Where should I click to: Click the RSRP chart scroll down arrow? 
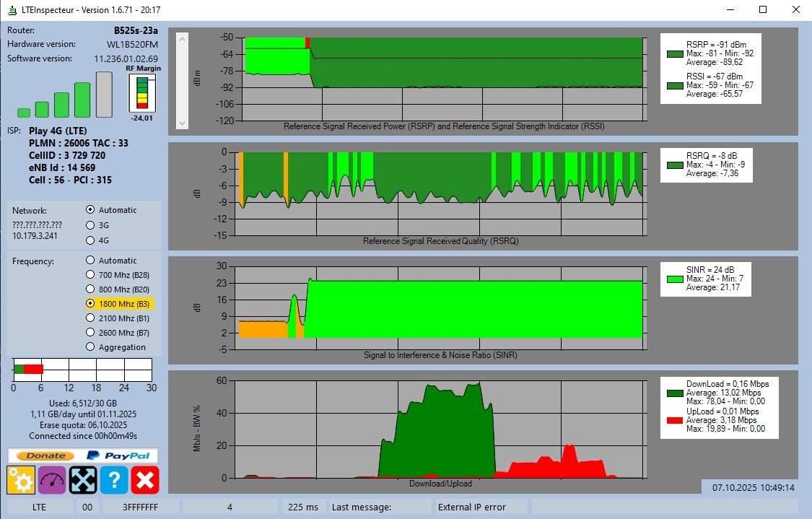coord(182,123)
